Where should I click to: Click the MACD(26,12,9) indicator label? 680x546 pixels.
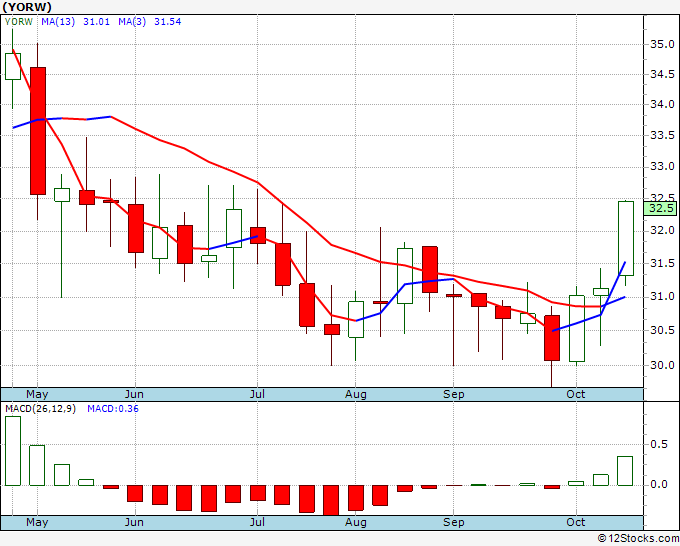pyautogui.click(x=40, y=409)
